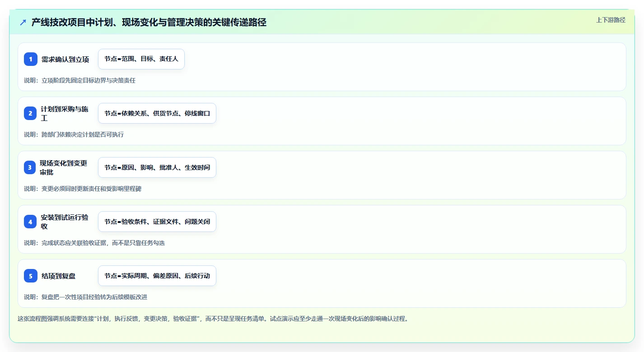This screenshot has height=352, width=644.
Task: Click note 跨部门依赖决定计划是否可执行
Action: click(x=74, y=134)
